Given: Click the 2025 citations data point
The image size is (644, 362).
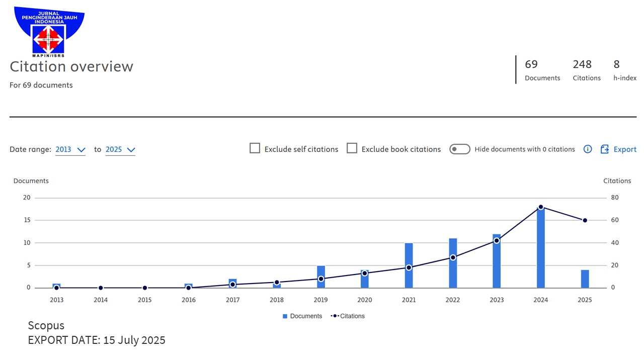Looking at the screenshot, I should [x=585, y=220].
